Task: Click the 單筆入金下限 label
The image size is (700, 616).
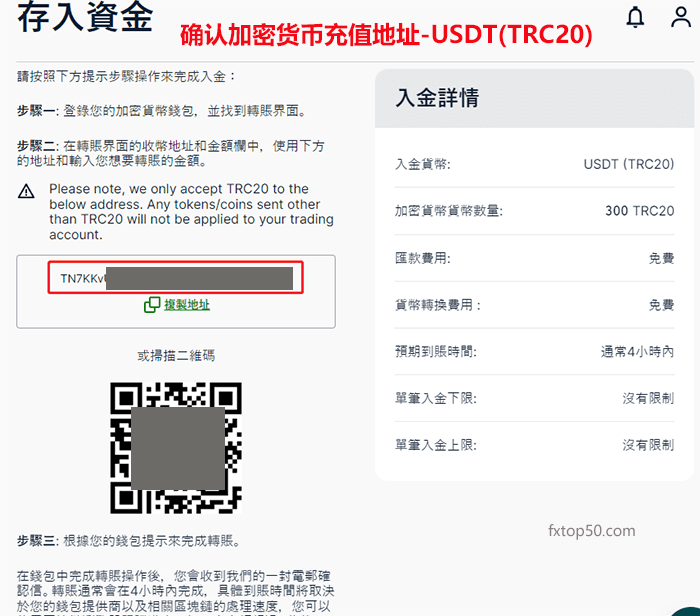Action: (x=436, y=398)
